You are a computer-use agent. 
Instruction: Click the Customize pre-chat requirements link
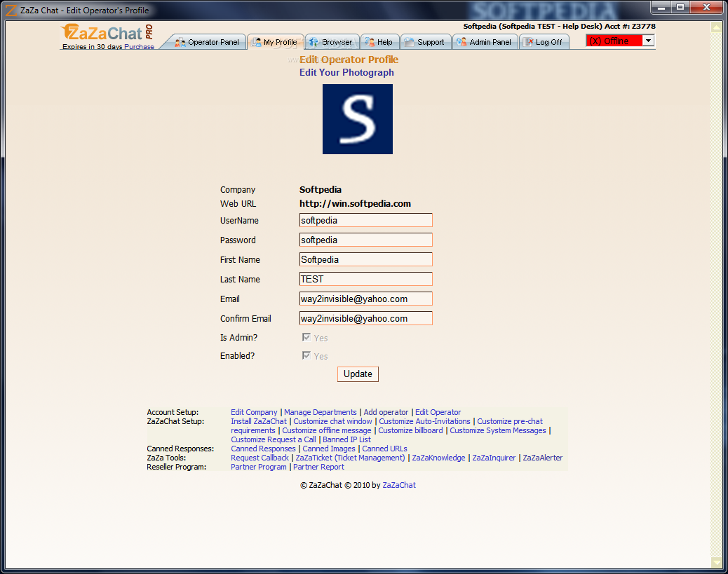tap(510, 421)
